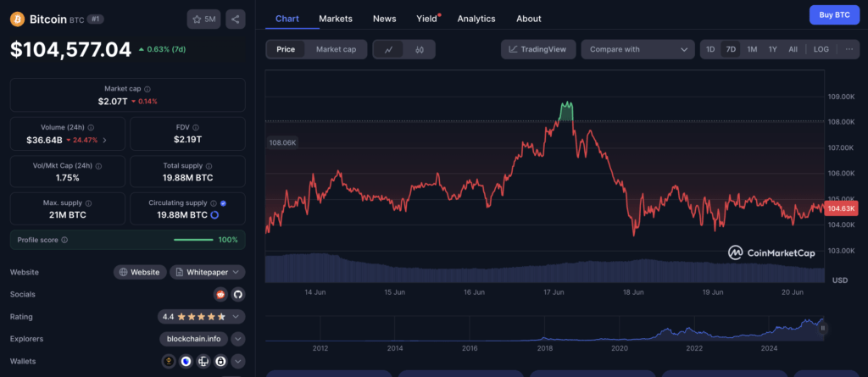The image size is (868, 377).
Task: Click Circulating supply info icon
Action: click(x=214, y=203)
